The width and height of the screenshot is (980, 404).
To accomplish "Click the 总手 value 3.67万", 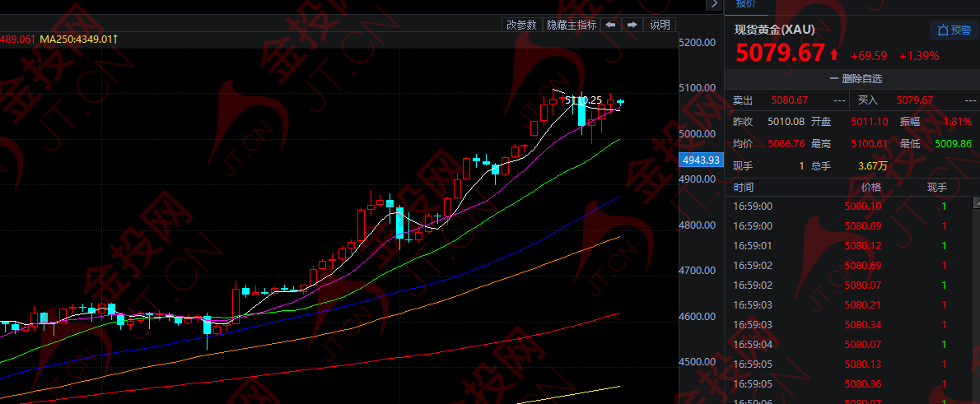I will point(874,165).
